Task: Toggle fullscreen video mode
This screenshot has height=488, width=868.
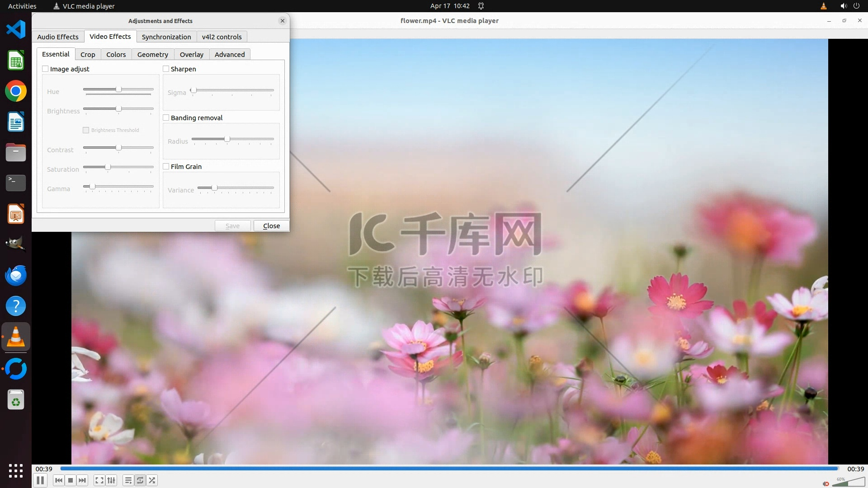Action: pyautogui.click(x=99, y=480)
